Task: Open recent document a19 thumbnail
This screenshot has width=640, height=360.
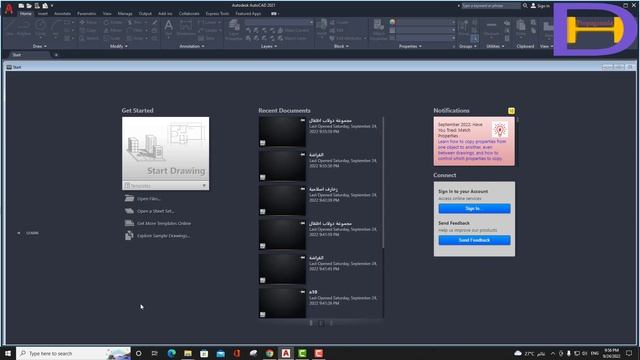Action: (282, 303)
